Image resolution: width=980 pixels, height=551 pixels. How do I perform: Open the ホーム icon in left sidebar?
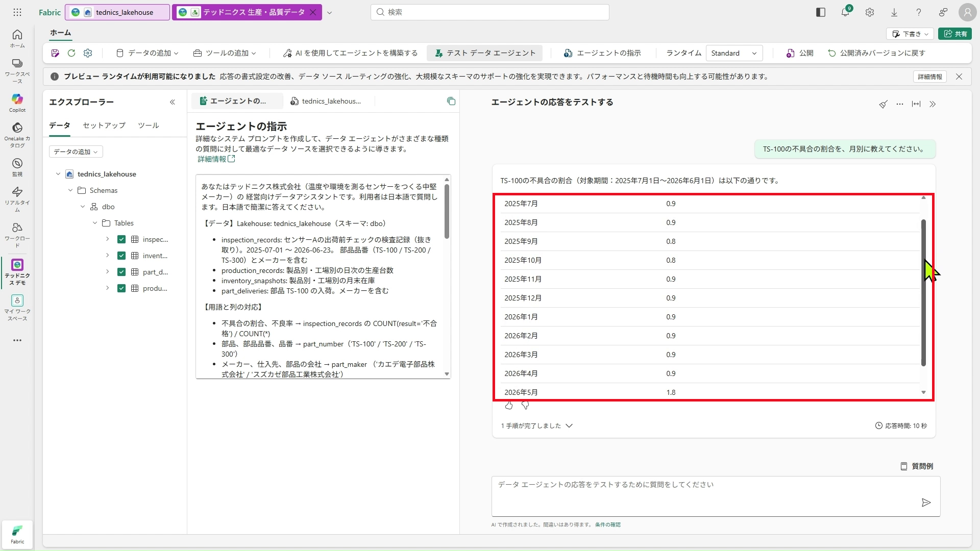tap(17, 38)
